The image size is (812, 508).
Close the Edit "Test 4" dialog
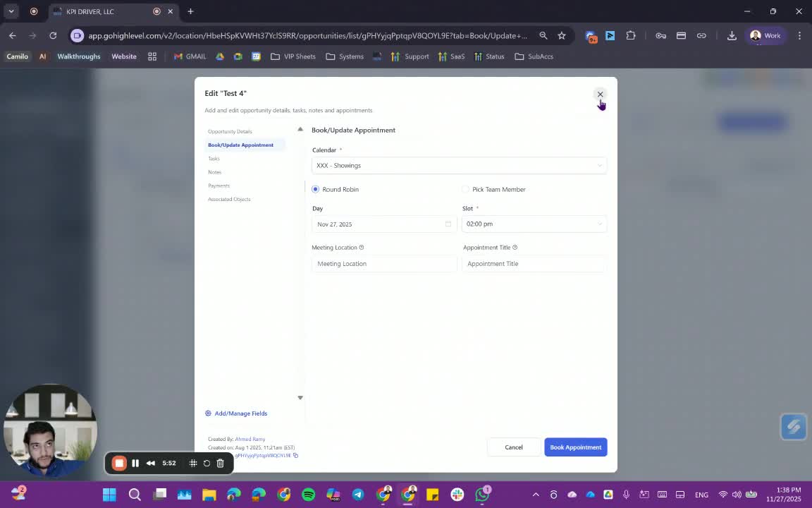600,94
